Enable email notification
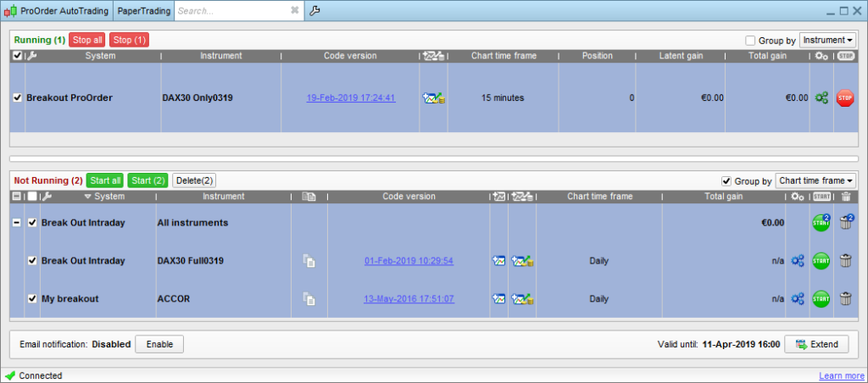 [159, 344]
